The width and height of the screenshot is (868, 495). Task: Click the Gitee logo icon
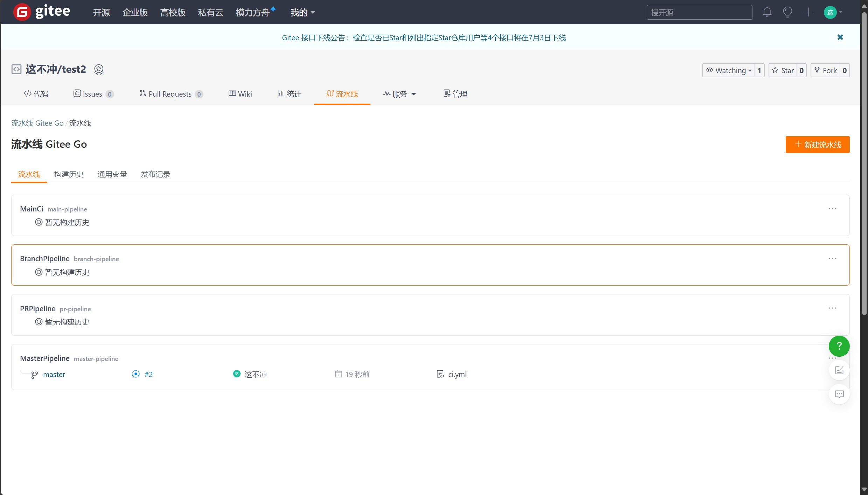pos(22,12)
